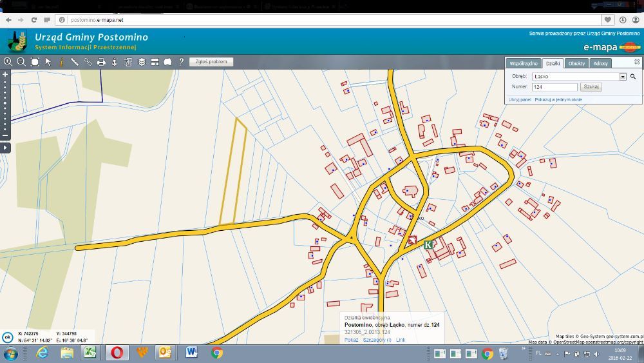Screen dimensions: 644x363
Task: Click plus on the zoom slider
Action: (5, 74)
